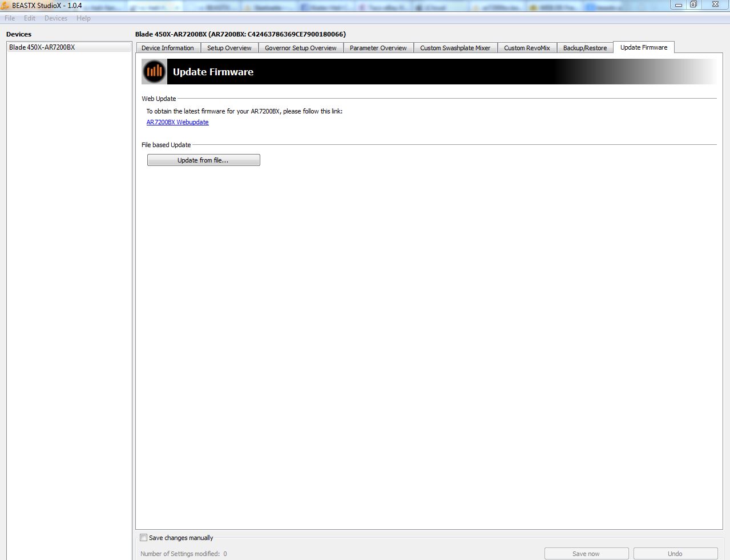Click the Undo button
The height and width of the screenshot is (560, 730).
(x=675, y=554)
